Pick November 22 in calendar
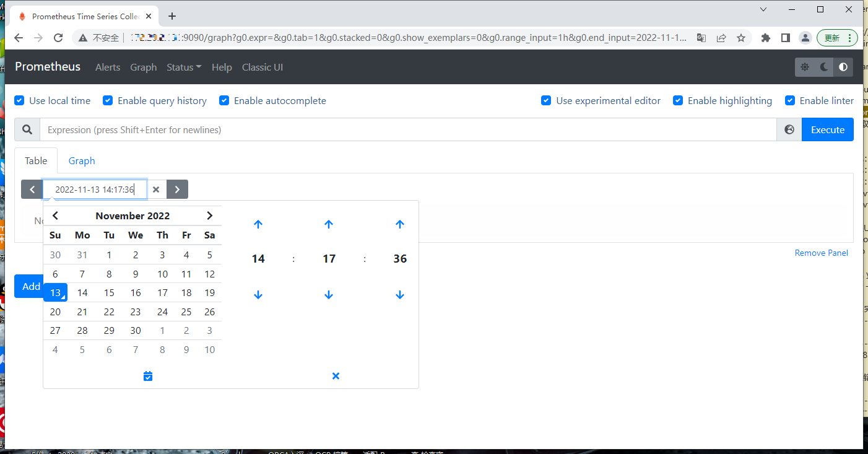 click(109, 312)
